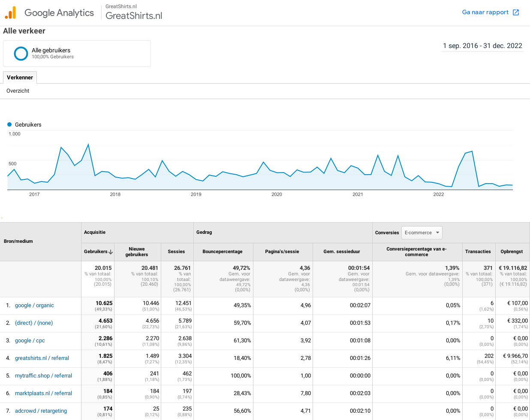
Task: Open adcrowd / retargeting source link
Action: (41, 411)
